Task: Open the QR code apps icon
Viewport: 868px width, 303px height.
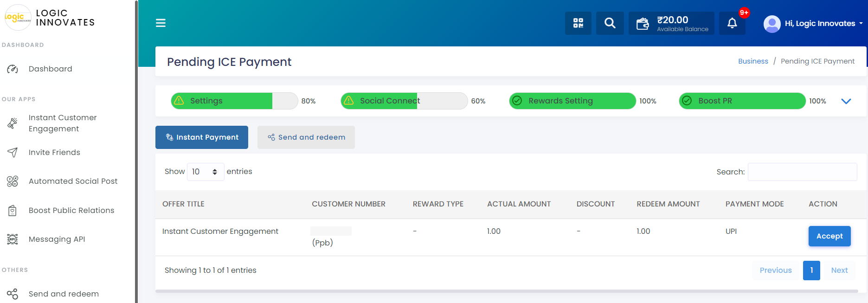Action: coord(578,23)
